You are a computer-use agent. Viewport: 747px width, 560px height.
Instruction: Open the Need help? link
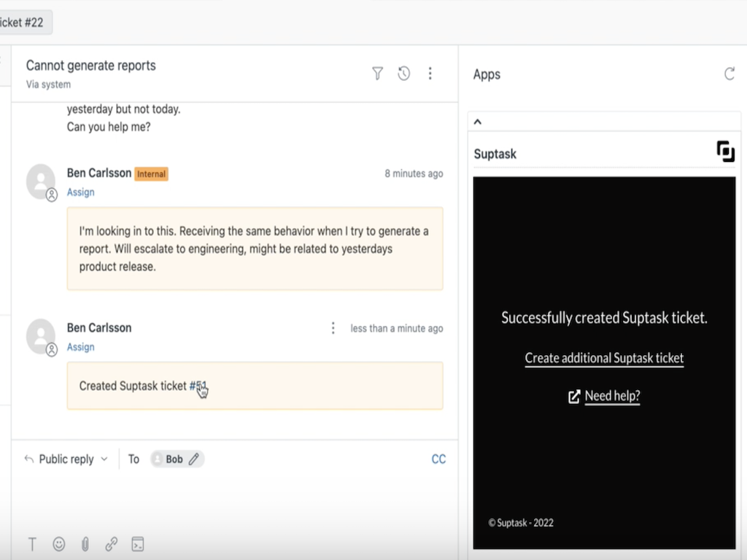pos(612,396)
